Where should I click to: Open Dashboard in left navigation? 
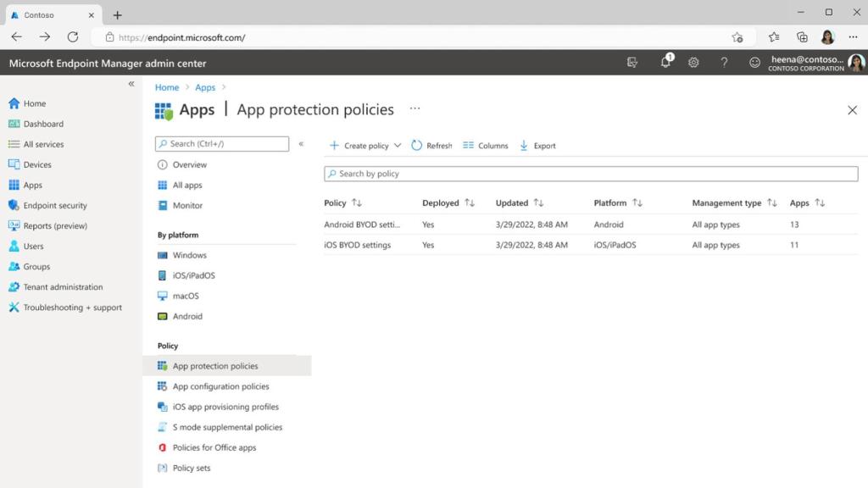[x=36, y=124]
